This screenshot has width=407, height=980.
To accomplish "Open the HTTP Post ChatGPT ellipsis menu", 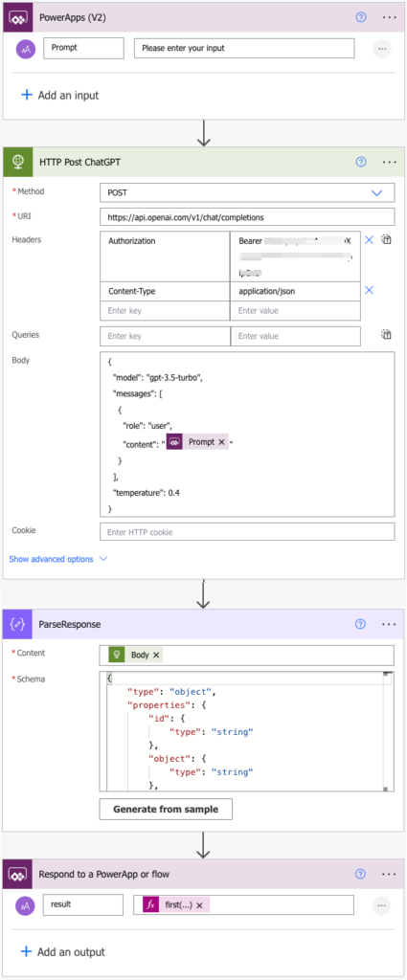I will 390,162.
